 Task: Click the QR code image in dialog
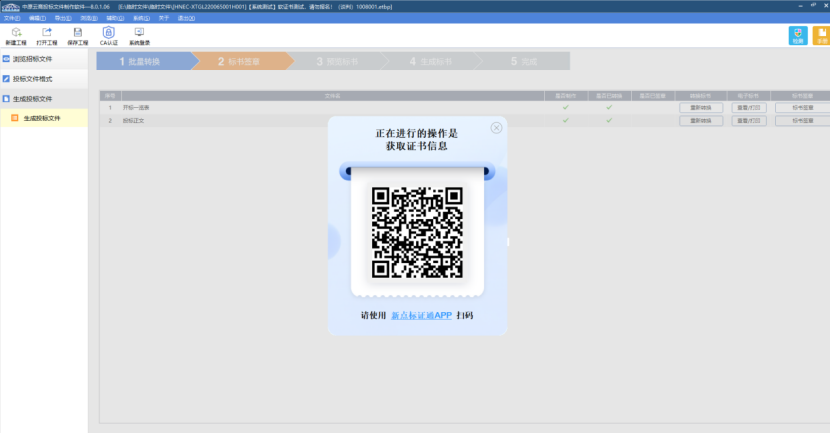tap(417, 232)
